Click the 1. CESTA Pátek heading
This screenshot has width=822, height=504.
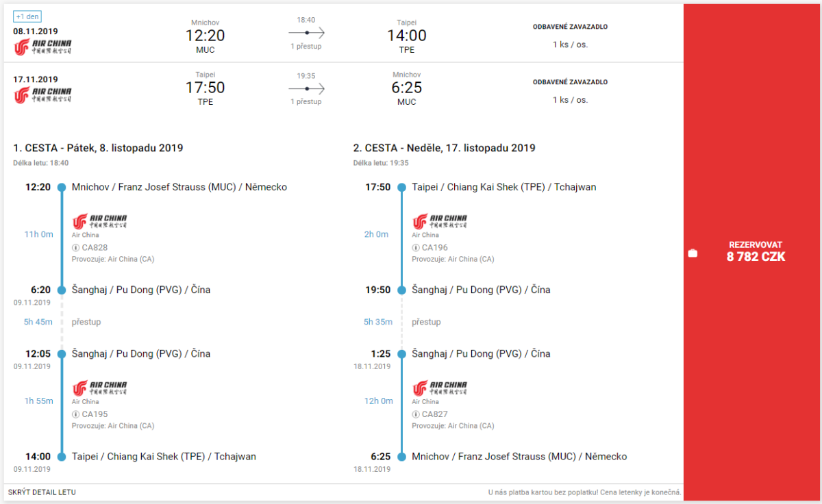pyautogui.click(x=98, y=148)
